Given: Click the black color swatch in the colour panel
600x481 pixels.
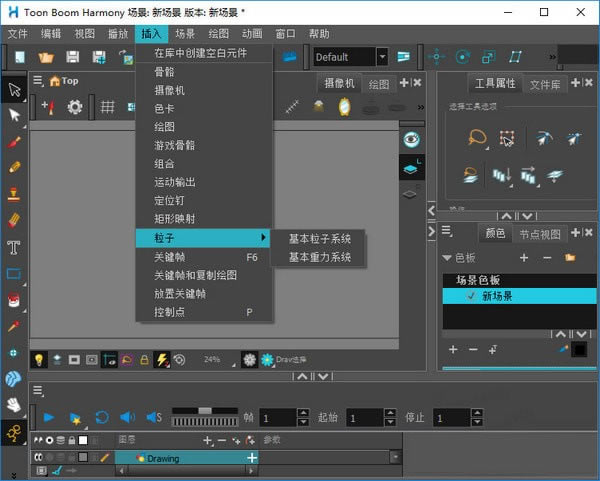Looking at the screenshot, I should [x=579, y=349].
